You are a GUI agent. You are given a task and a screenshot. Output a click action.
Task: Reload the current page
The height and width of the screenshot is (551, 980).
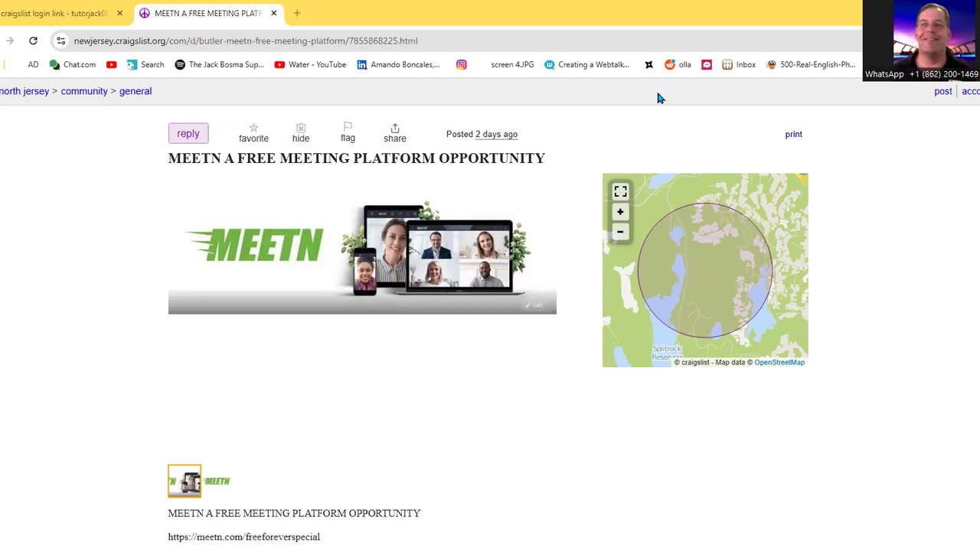point(33,41)
